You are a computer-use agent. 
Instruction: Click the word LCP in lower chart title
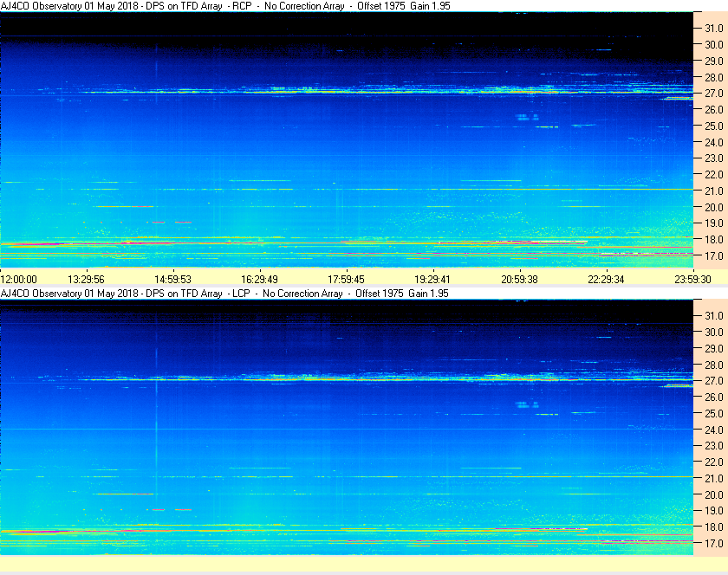click(x=241, y=294)
